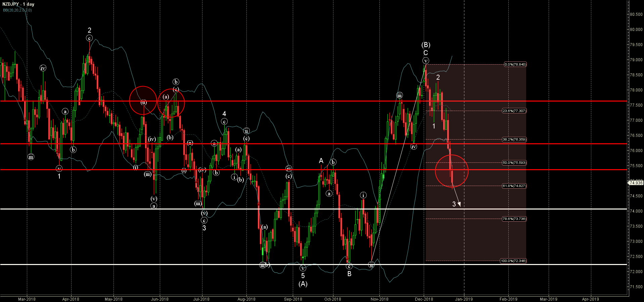This screenshot has width=644, height=302.
Task: Click the Jun-2018 date on time axis
Action: point(159,299)
